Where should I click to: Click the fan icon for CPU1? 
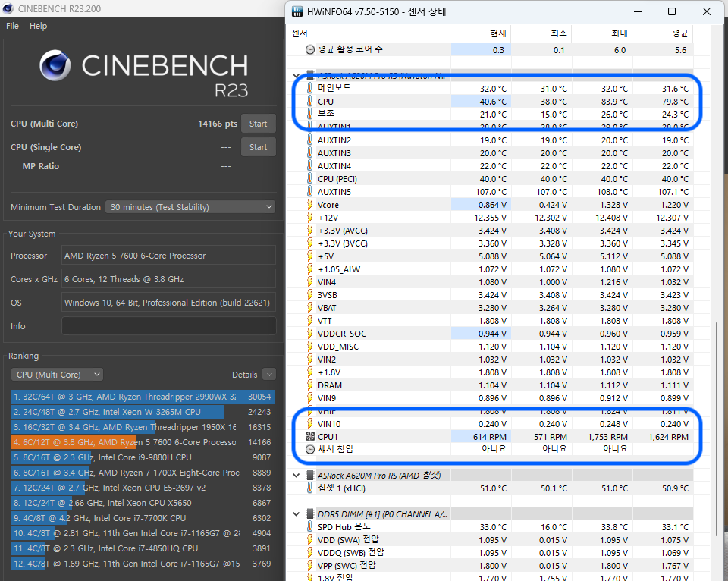(309, 437)
